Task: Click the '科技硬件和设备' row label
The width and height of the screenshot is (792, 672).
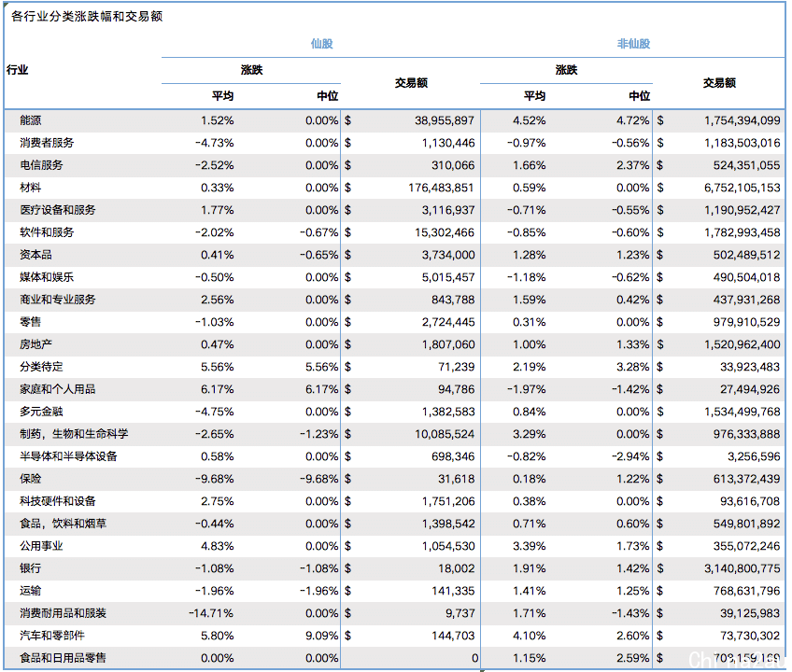Action: (58, 501)
